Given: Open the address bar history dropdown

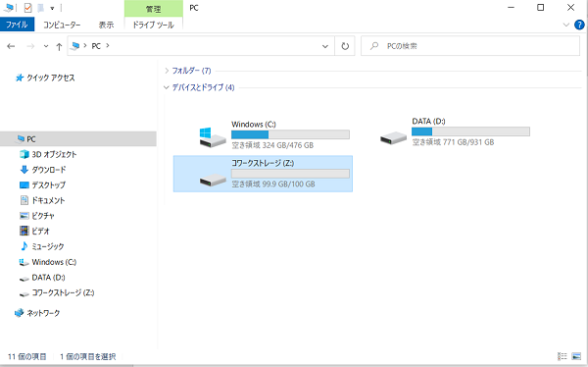Looking at the screenshot, I should tap(325, 46).
